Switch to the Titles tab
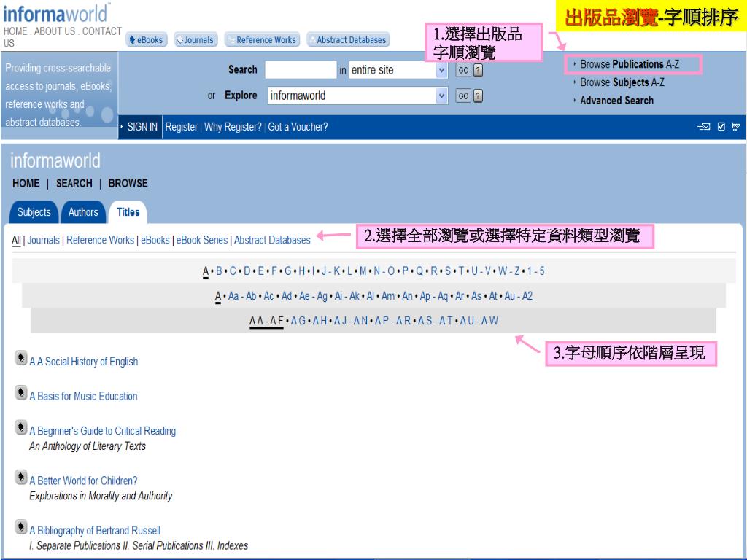Screen dimensions: 747x560 [x=128, y=212]
